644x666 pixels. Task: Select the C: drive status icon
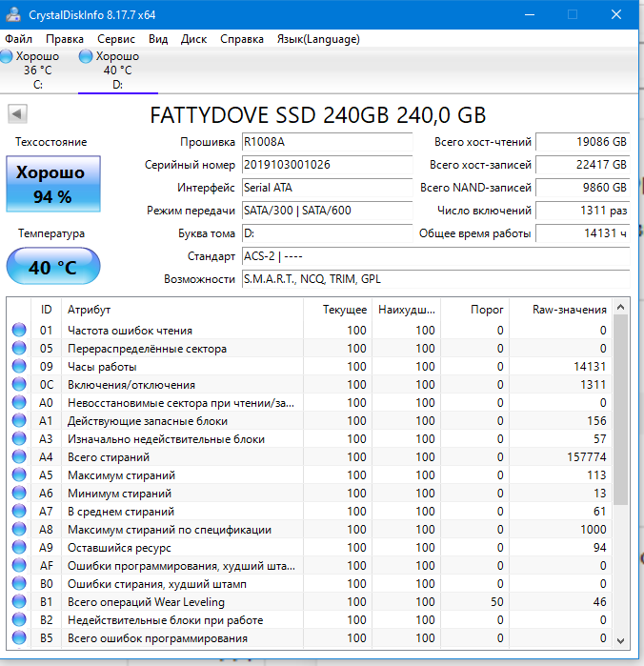(x=7, y=57)
